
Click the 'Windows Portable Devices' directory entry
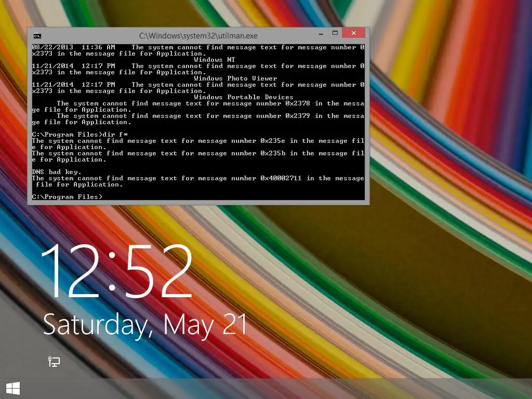tap(244, 97)
